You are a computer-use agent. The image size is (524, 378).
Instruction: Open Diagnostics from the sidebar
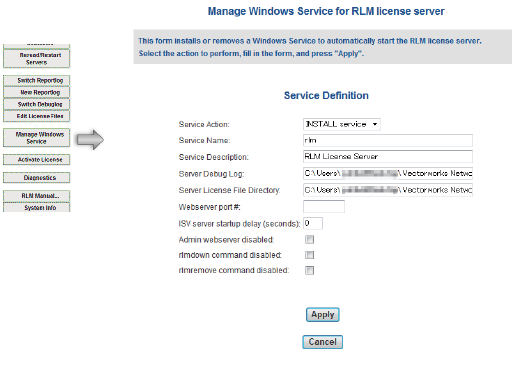36,177
